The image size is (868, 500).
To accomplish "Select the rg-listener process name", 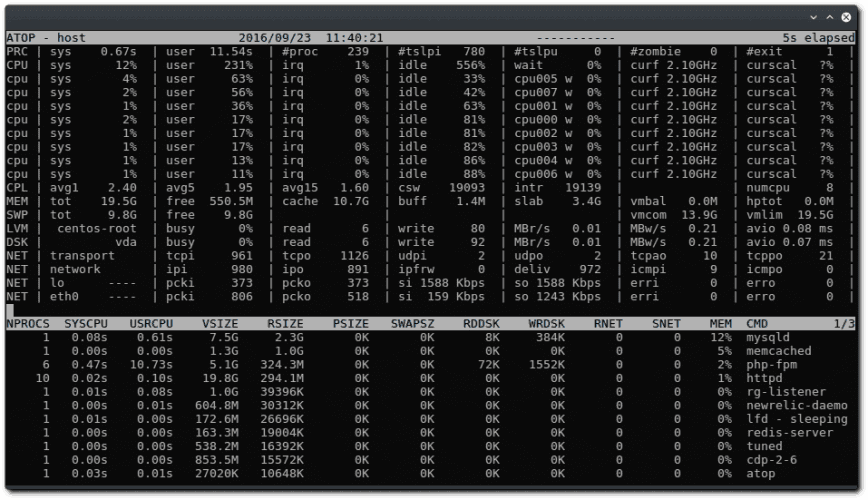I will pyautogui.click(x=786, y=391).
